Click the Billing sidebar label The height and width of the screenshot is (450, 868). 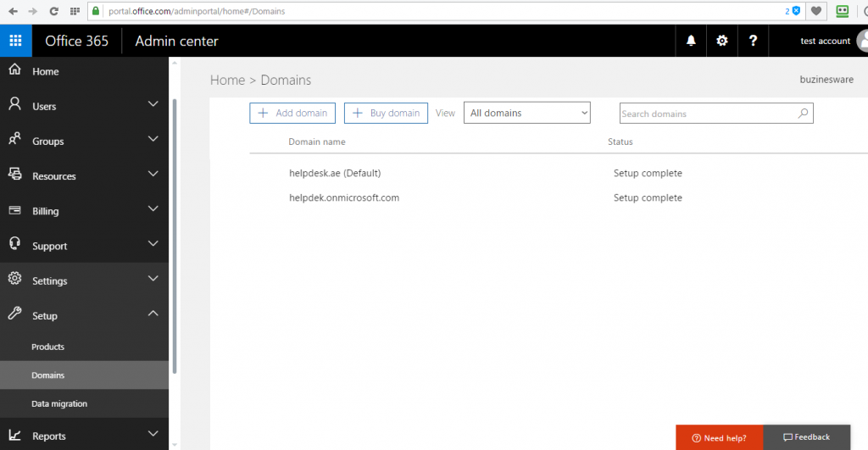coord(46,211)
